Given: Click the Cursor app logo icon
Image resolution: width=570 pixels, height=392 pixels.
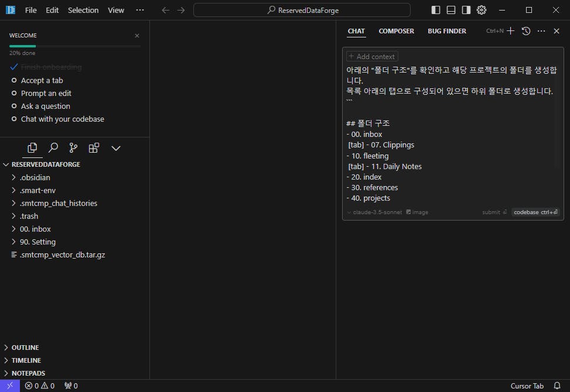Looking at the screenshot, I should tap(11, 10).
